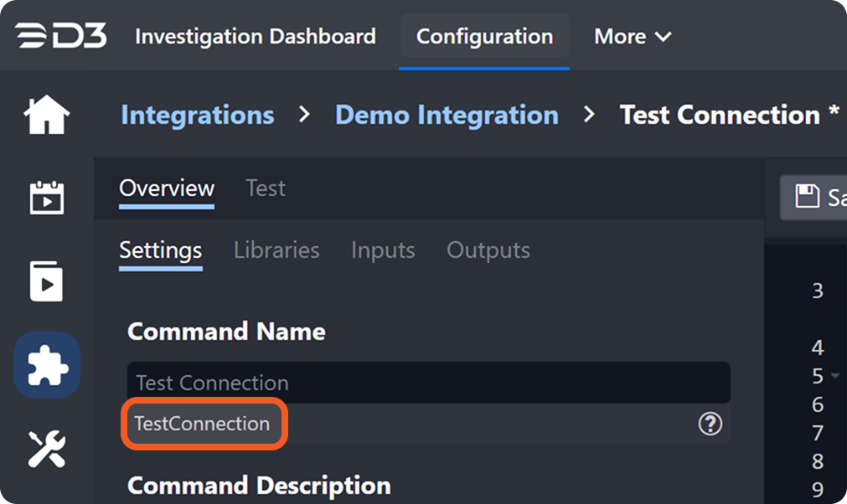Select the puzzle piece integrations icon

(x=47, y=365)
